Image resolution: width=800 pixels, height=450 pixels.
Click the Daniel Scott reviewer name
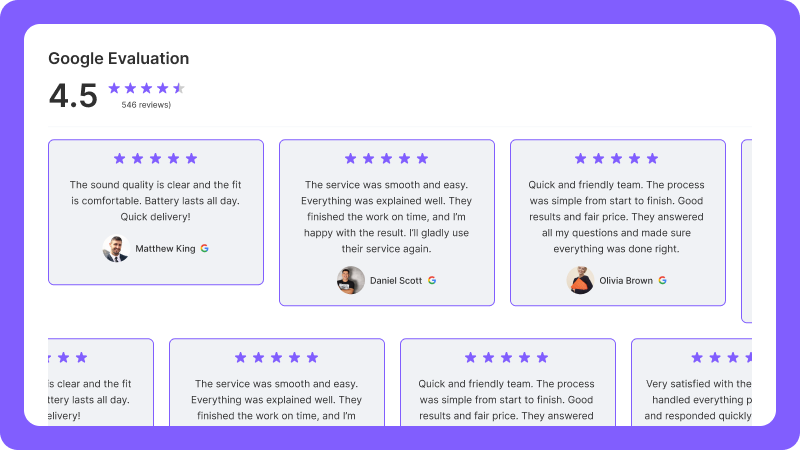(396, 281)
